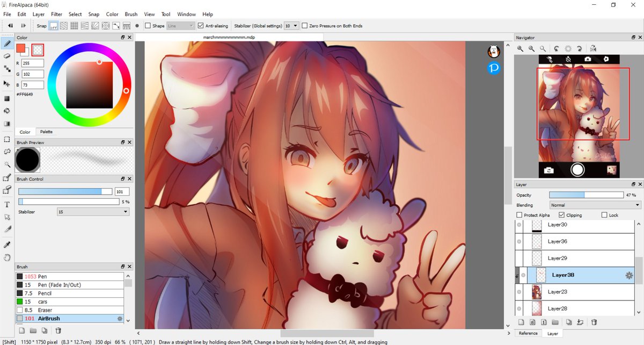Rotate canvas right in Navigator
The height and width of the screenshot is (345, 644).
coord(581,48)
